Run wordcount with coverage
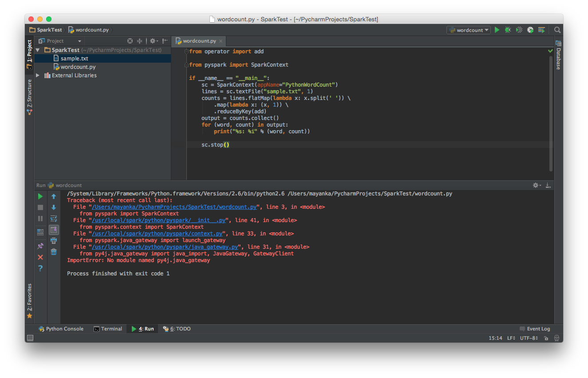 (519, 30)
